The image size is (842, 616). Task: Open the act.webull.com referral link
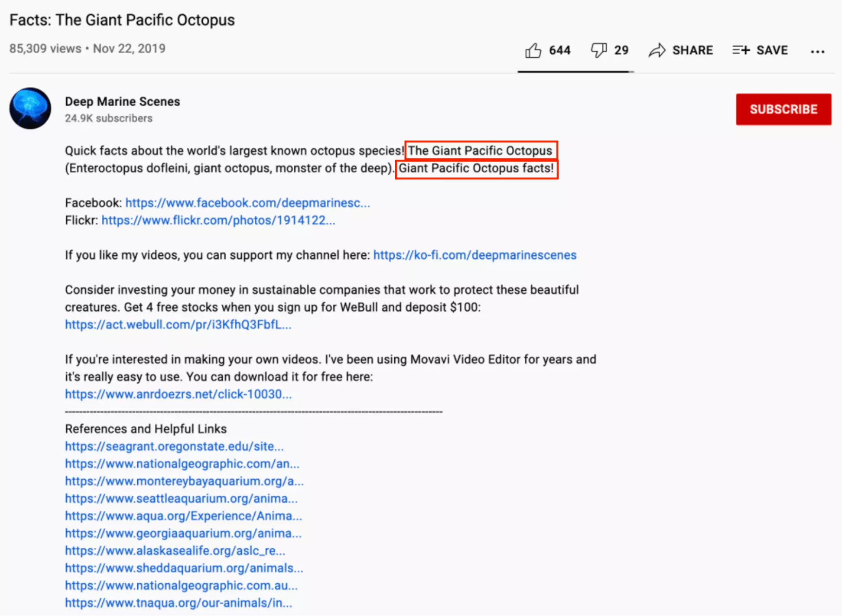pyautogui.click(x=178, y=325)
